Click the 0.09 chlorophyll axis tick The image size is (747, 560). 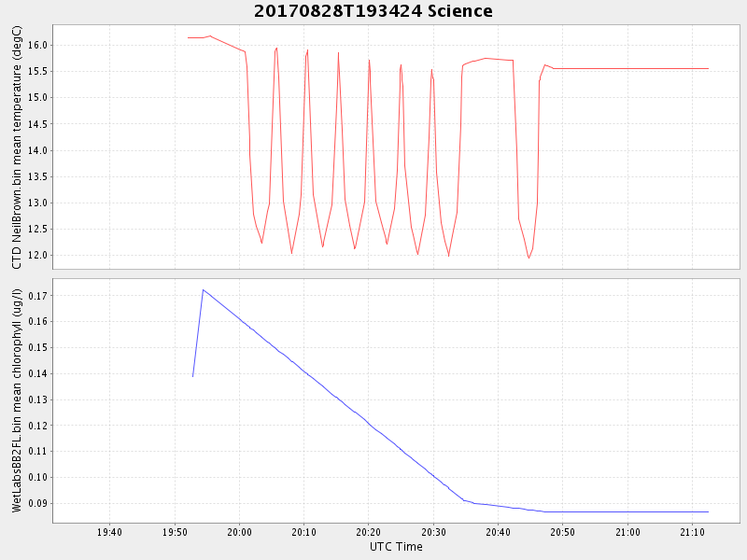pos(35,503)
